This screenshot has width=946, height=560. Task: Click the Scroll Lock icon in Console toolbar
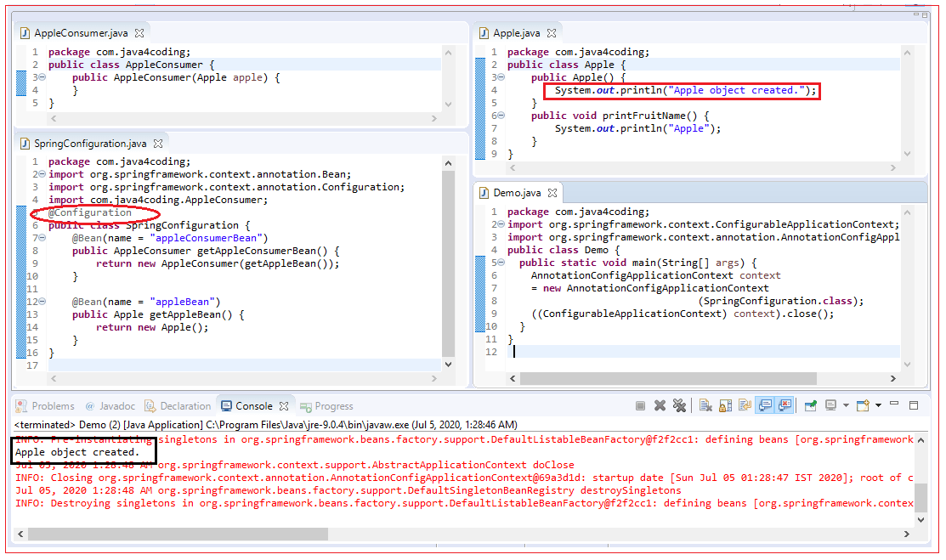(x=726, y=405)
